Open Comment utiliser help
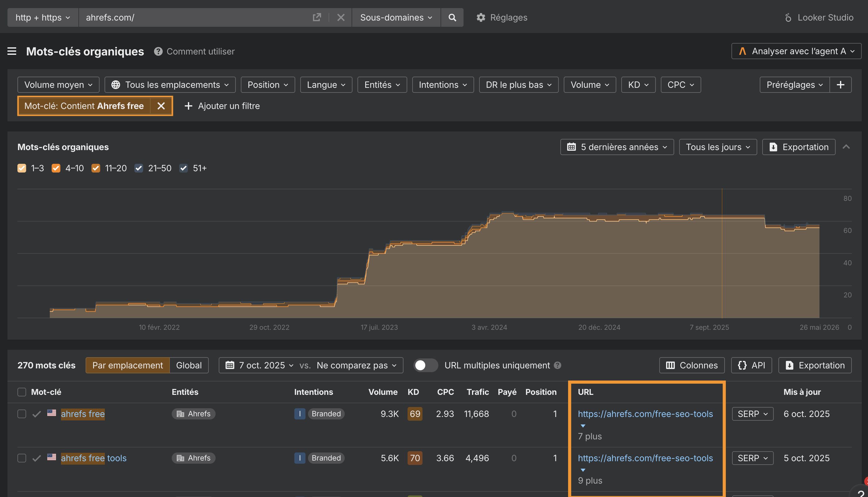This screenshot has width=868, height=497. pos(194,51)
